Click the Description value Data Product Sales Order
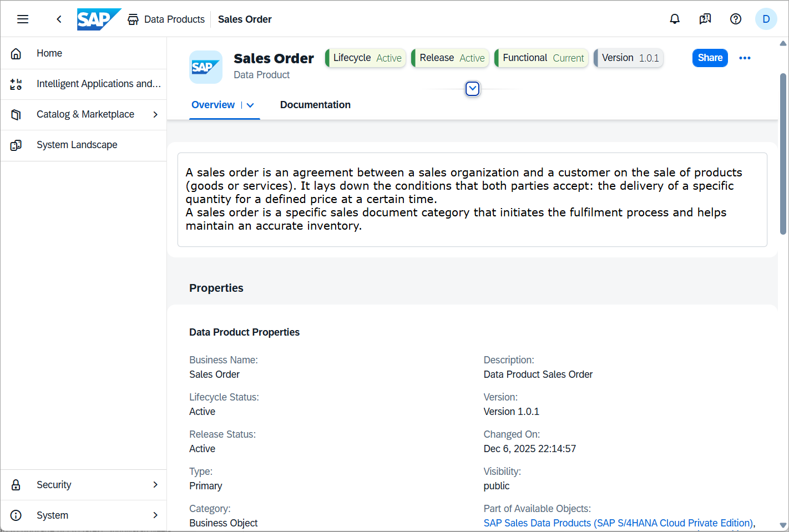The width and height of the screenshot is (789, 532). click(538, 374)
